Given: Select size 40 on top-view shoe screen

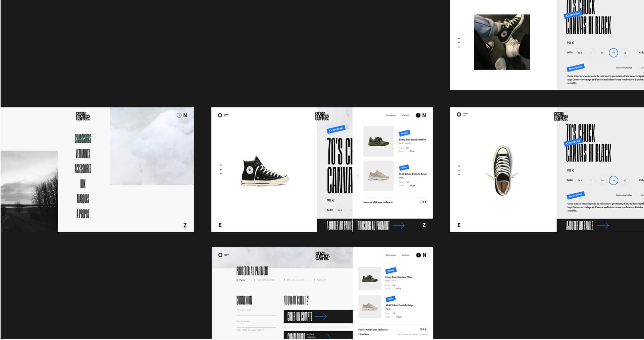Looking at the screenshot, I should click(625, 180).
